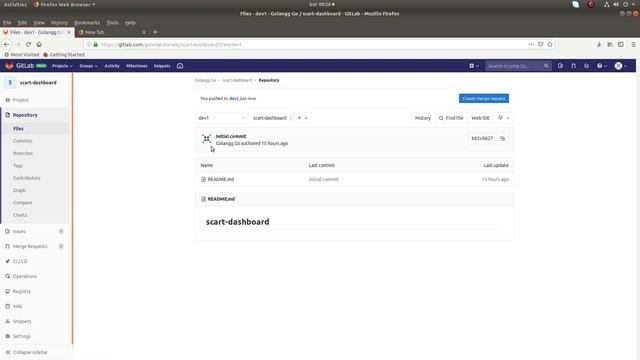640x360 pixels.
Task: Go to Firefox home page
Action: [39, 44]
